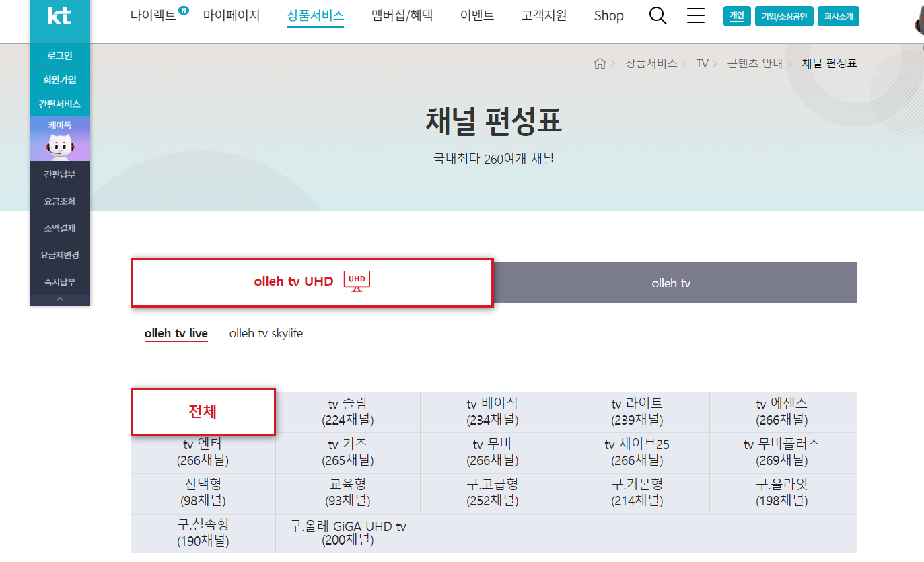Select the olleh tv UHD tab
The image size is (924, 562).
tap(312, 283)
